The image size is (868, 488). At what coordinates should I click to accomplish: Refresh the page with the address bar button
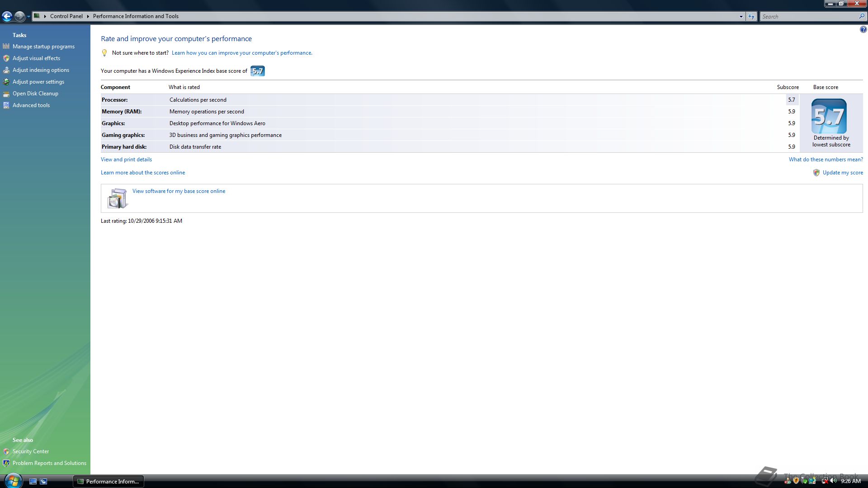(751, 17)
